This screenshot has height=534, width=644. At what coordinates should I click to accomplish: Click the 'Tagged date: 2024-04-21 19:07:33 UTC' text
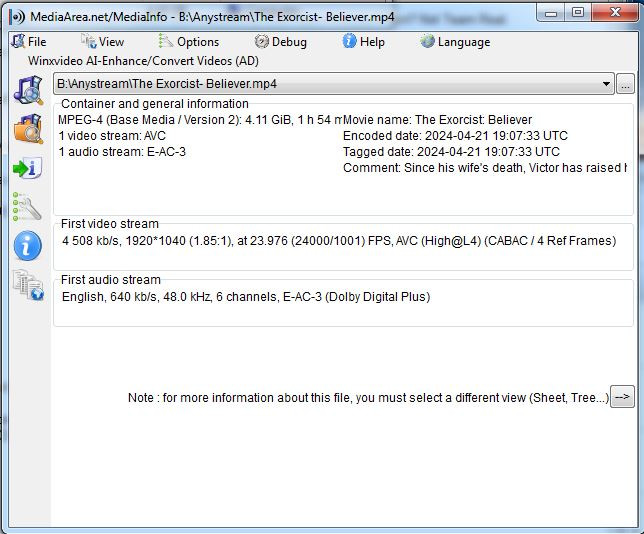[451, 152]
